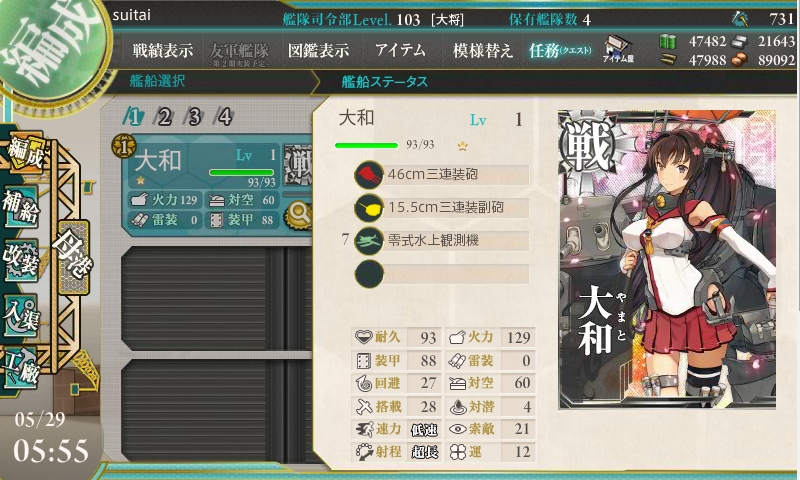The width and height of the screenshot is (800, 480).
Task: Click the 46cm三連装砲 red cannon icon
Action: pos(369,175)
